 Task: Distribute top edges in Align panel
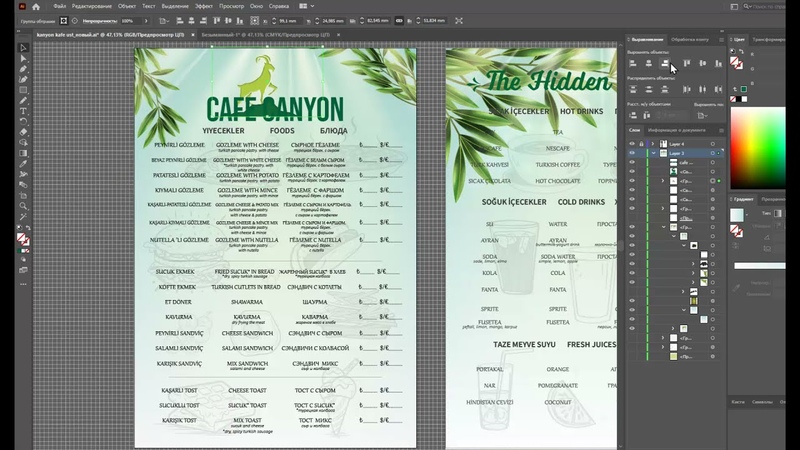pyautogui.click(x=633, y=89)
